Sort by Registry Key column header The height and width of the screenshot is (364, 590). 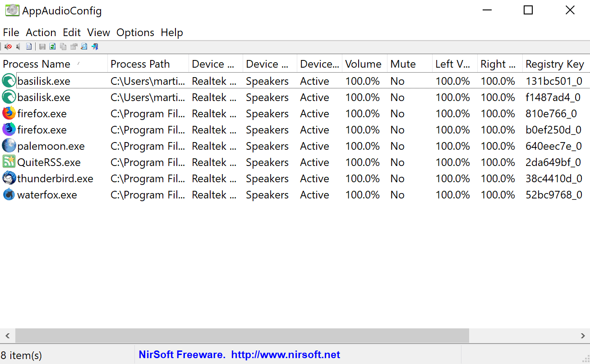tap(556, 64)
